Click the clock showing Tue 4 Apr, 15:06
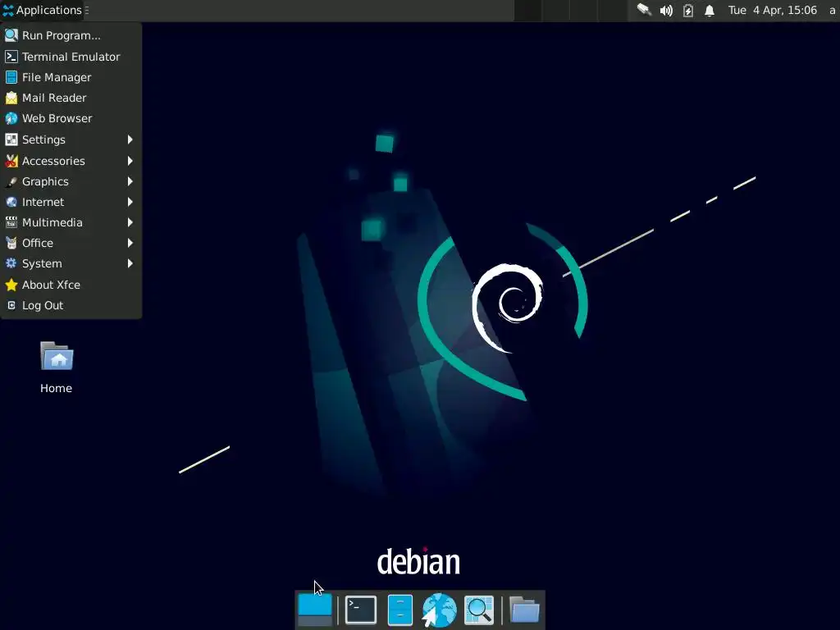This screenshot has width=840, height=630. coord(773,10)
